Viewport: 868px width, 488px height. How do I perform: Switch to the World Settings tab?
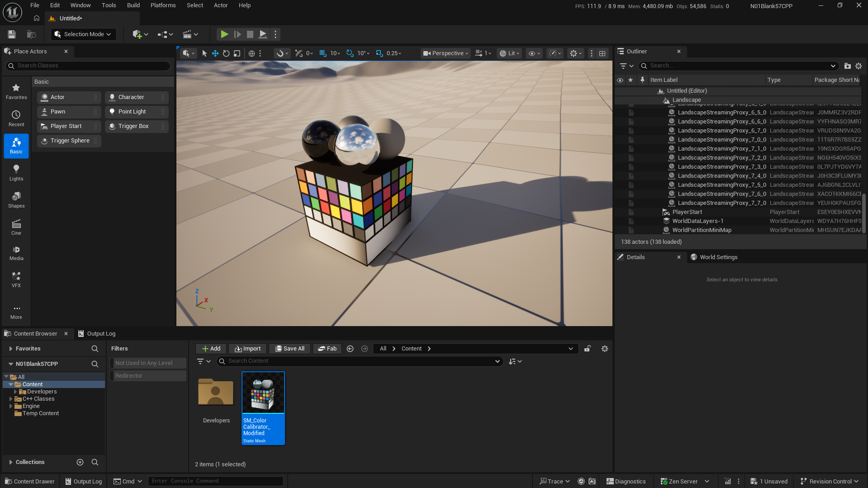[715, 257]
